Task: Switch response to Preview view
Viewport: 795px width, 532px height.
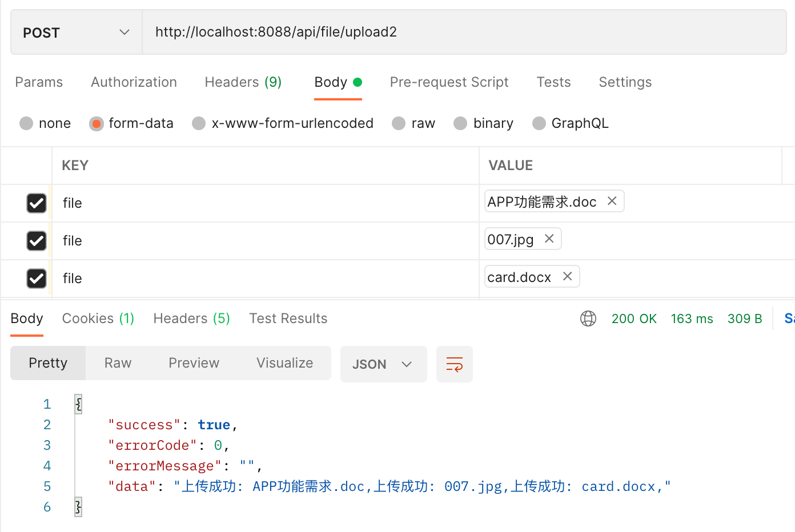Action: [194, 363]
